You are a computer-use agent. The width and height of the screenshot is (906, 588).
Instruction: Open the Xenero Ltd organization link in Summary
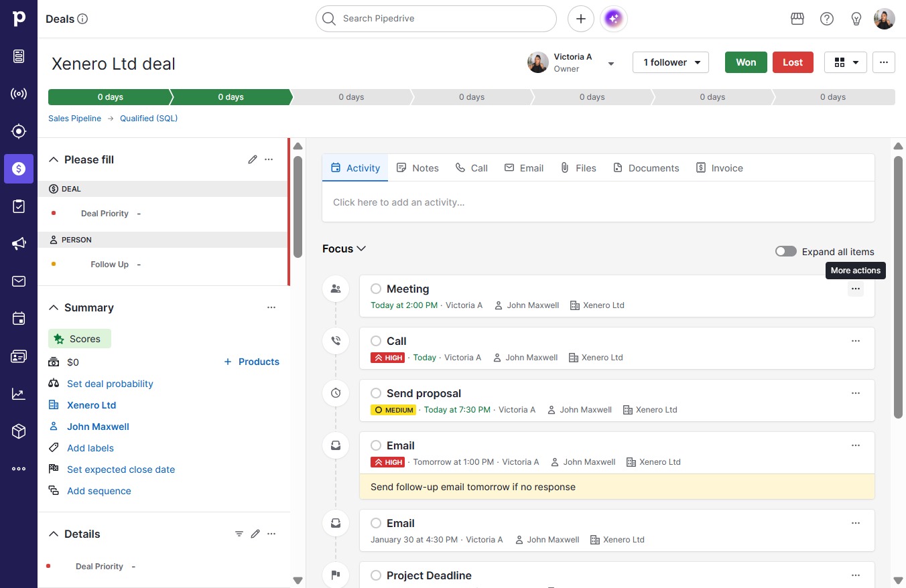(92, 405)
